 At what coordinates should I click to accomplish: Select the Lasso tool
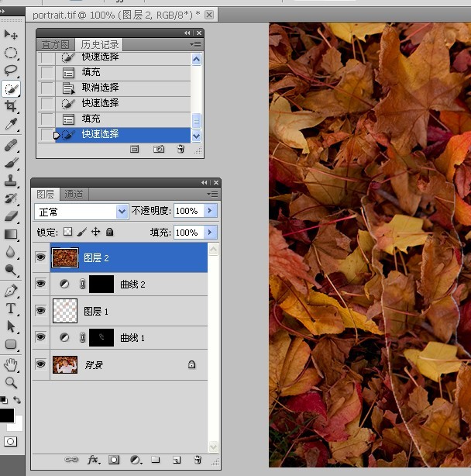[x=11, y=70]
